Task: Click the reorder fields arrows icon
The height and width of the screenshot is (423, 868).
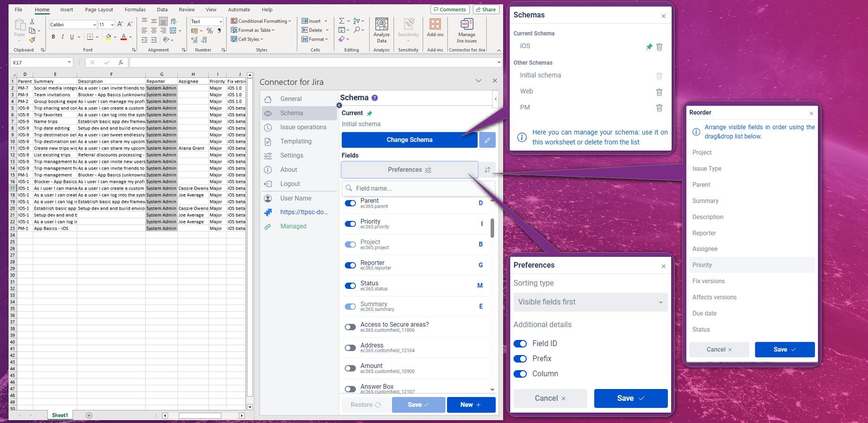Action: pyautogui.click(x=488, y=170)
